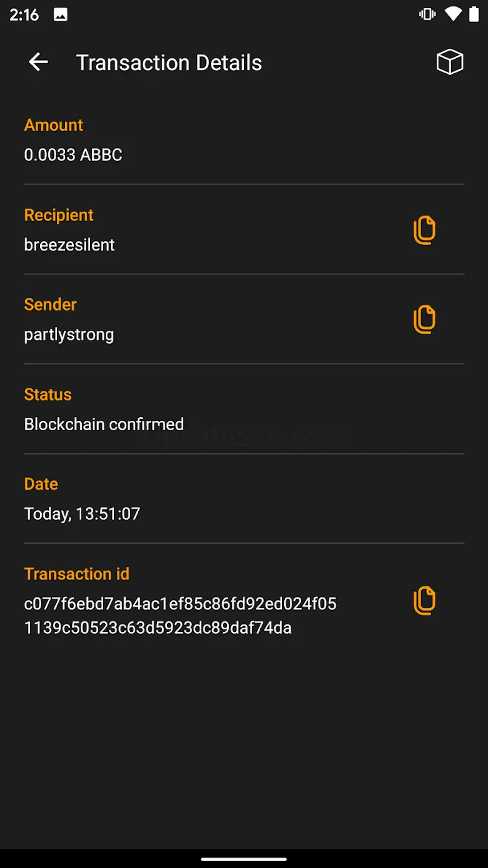Open the block explorer cube icon

point(449,62)
